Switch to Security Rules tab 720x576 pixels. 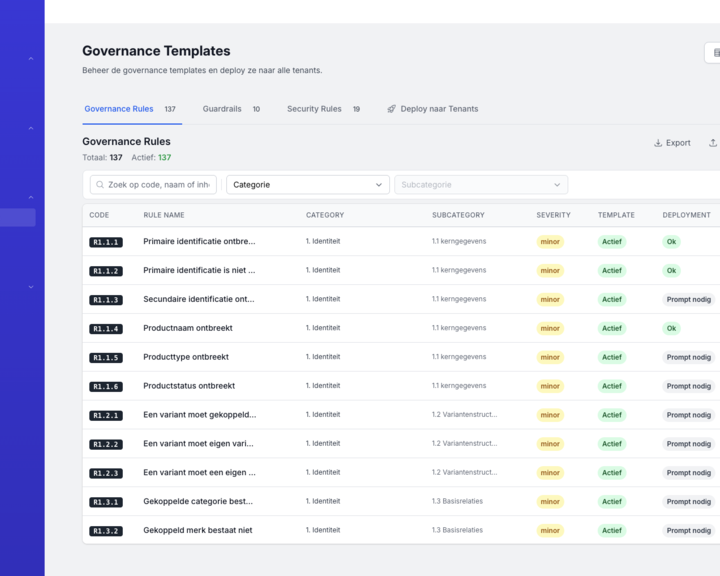pos(323,109)
